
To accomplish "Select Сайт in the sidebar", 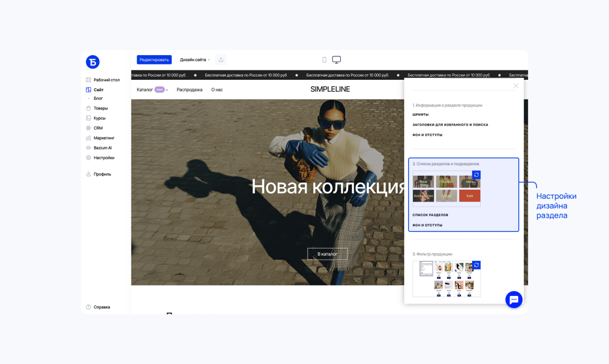I will [98, 90].
